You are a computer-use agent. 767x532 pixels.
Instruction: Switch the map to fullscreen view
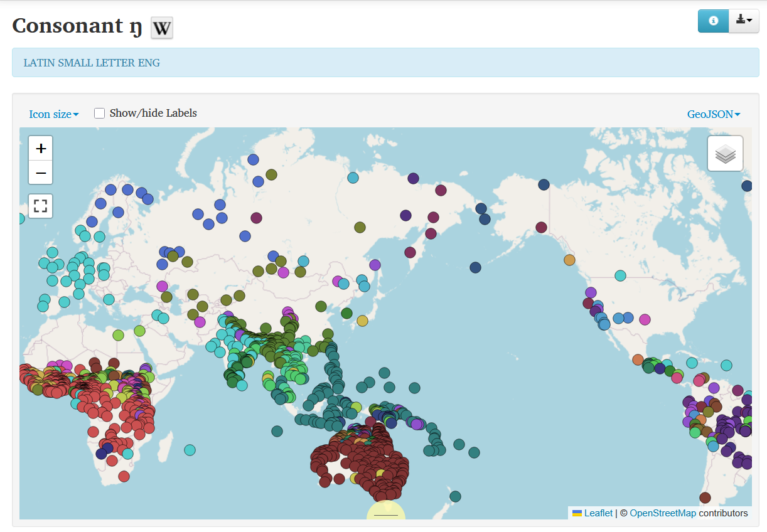point(41,206)
